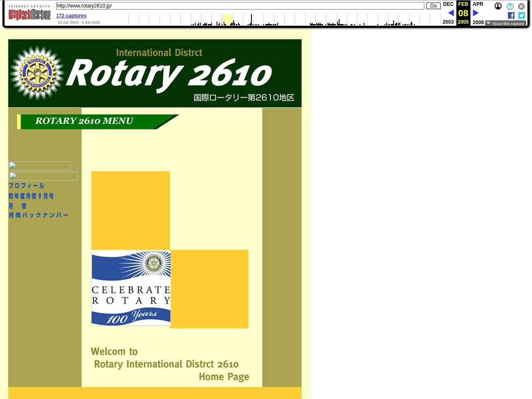The width and height of the screenshot is (532, 399).
Task: Select APR 2006 capture
Action: [478, 5]
